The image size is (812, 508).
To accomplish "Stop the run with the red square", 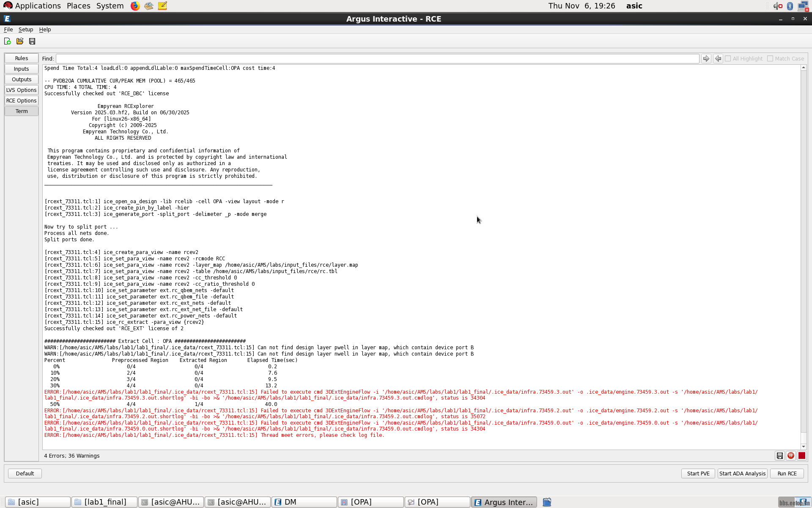I will [801, 456].
